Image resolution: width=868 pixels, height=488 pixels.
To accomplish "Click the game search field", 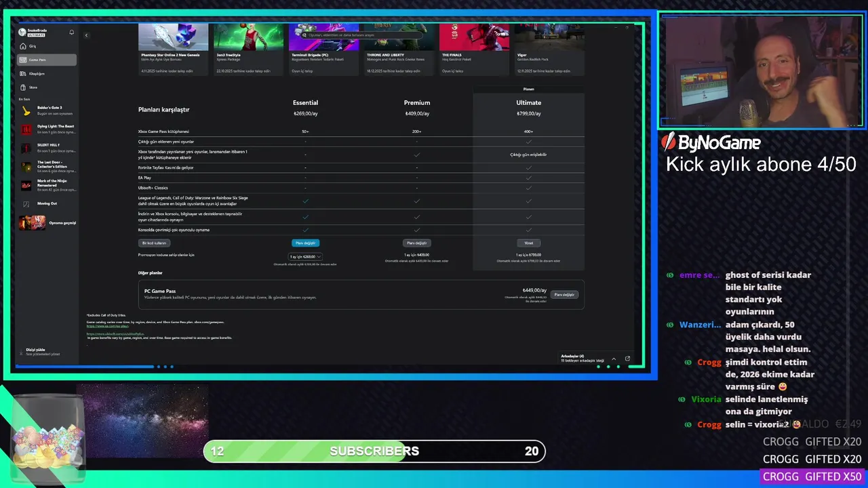I will point(361,35).
